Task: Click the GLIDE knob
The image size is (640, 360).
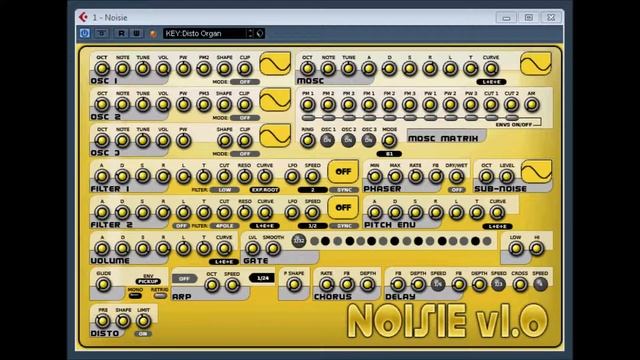Action: tap(103, 284)
